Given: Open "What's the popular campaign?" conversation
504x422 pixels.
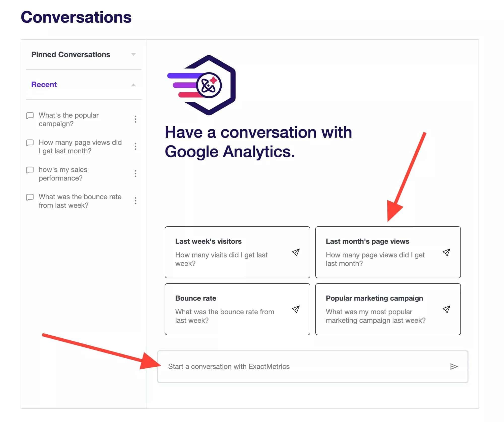Looking at the screenshot, I should tap(69, 119).
